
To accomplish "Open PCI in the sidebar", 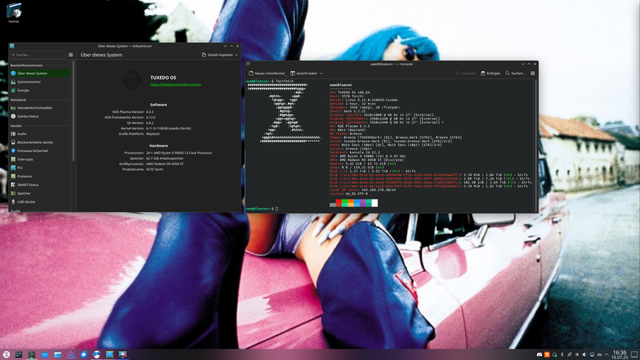I will 40,168.
